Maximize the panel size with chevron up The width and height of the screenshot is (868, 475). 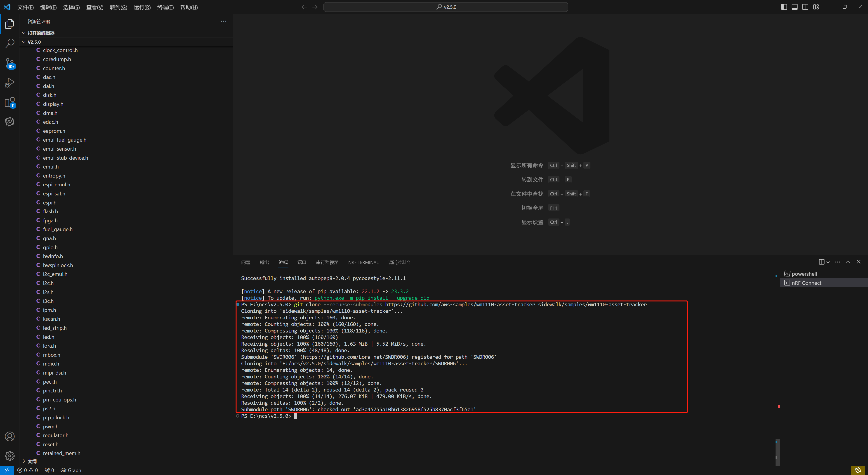(x=848, y=262)
